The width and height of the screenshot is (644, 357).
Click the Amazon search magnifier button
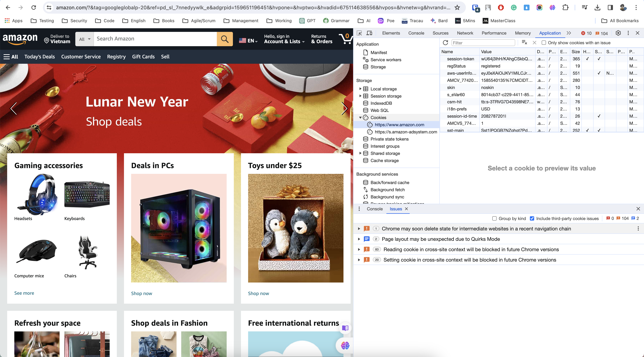click(x=225, y=39)
